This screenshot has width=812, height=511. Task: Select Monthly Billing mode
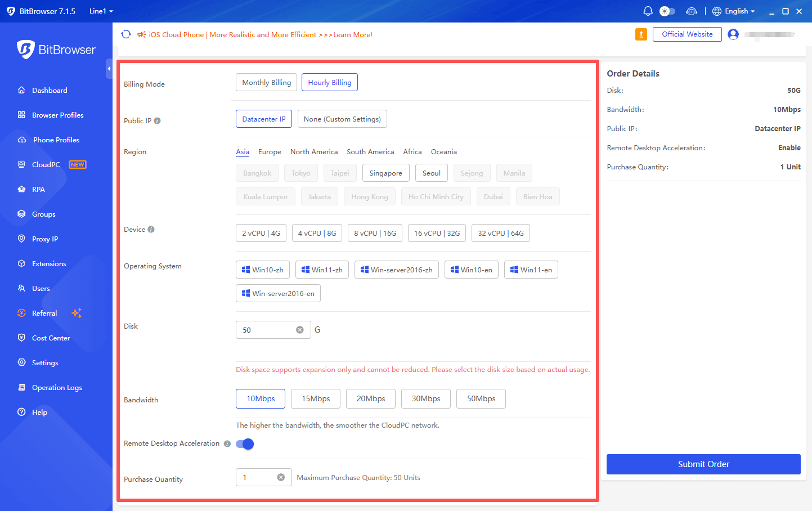(267, 82)
